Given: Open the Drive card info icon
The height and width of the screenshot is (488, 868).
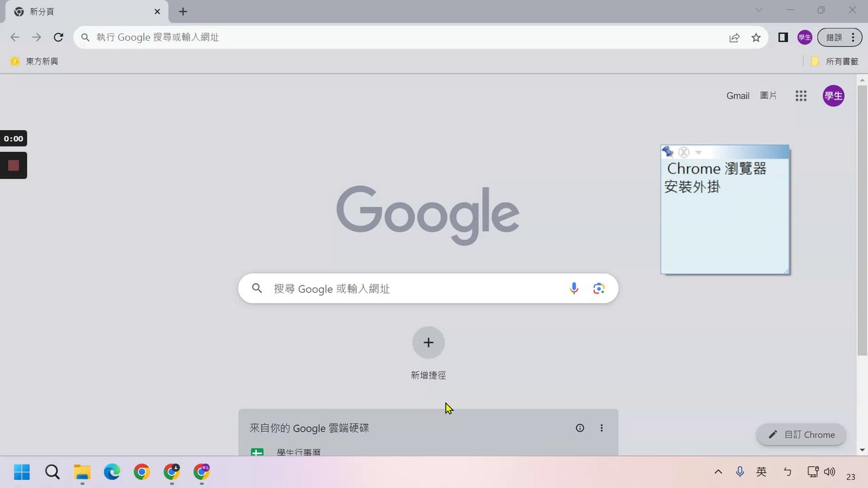Looking at the screenshot, I should pyautogui.click(x=580, y=428).
